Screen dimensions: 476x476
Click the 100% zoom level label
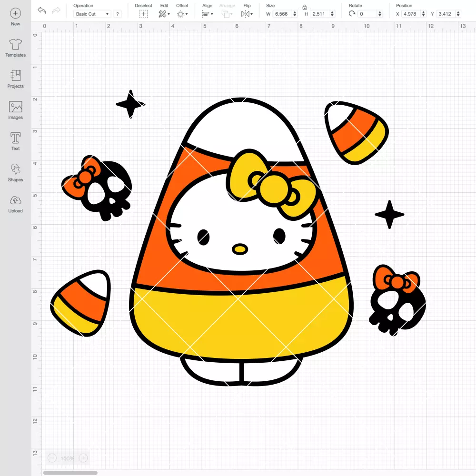tap(68, 458)
